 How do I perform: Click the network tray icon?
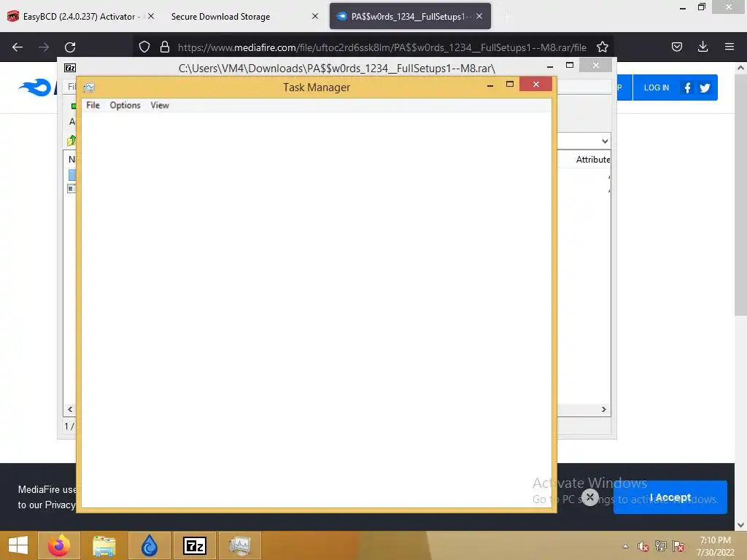(661, 546)
